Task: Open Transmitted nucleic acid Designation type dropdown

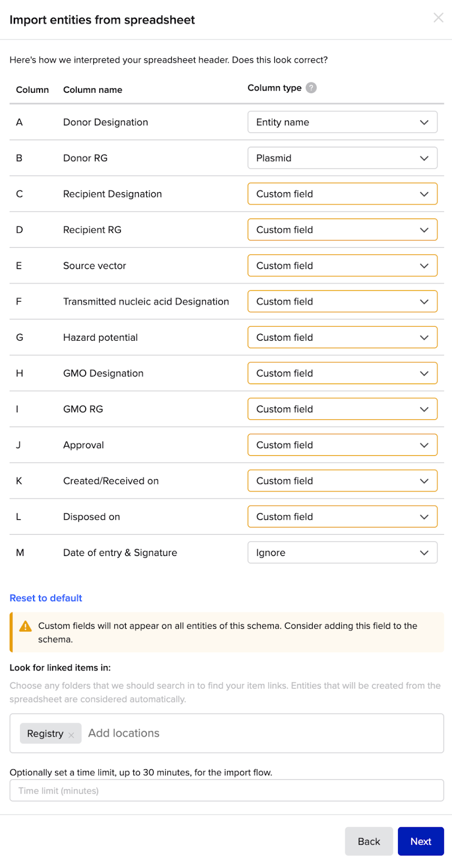Action: tap(342, 301)
